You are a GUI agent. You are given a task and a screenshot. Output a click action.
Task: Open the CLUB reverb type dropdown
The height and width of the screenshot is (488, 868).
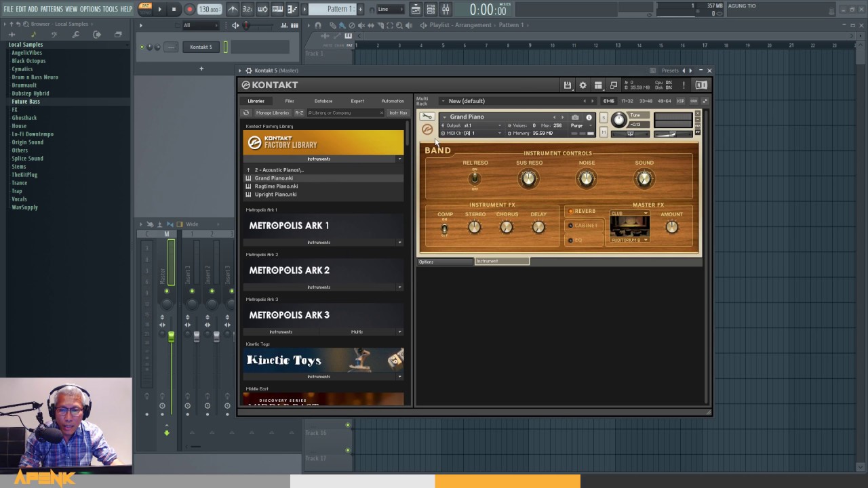click(629, 213)
